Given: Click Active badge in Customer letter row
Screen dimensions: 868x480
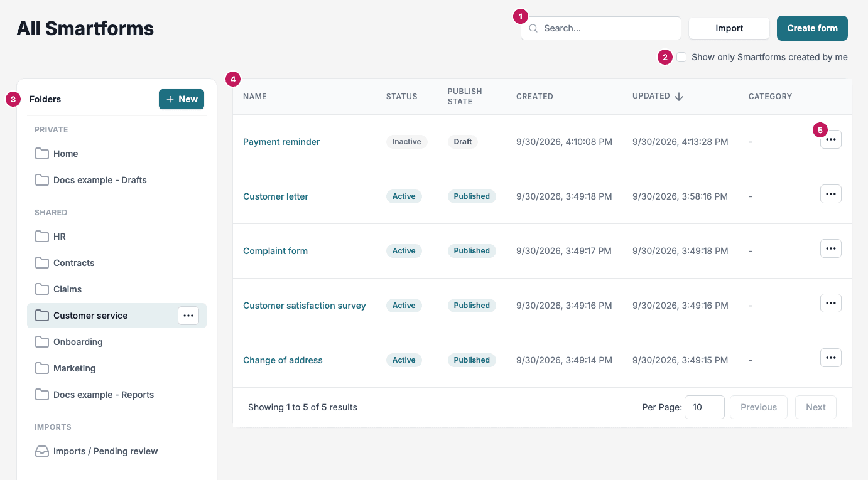Looking at the screenshot, I should (x=404, y=196).
